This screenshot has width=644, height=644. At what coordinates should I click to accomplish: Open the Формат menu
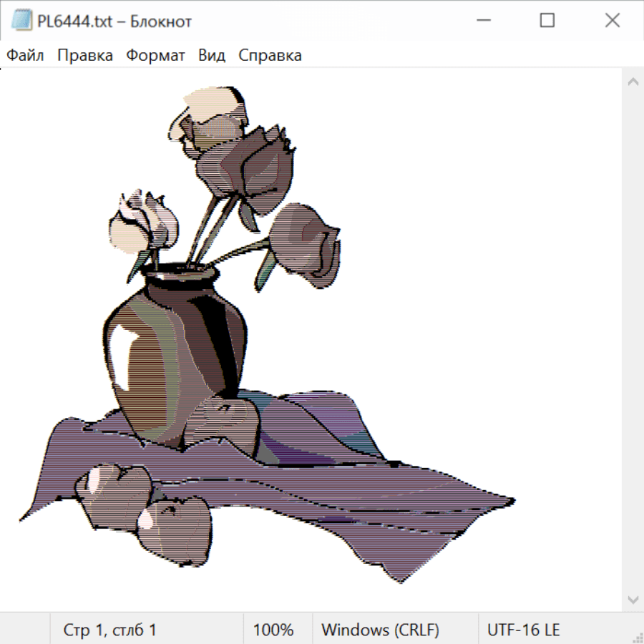155,56
